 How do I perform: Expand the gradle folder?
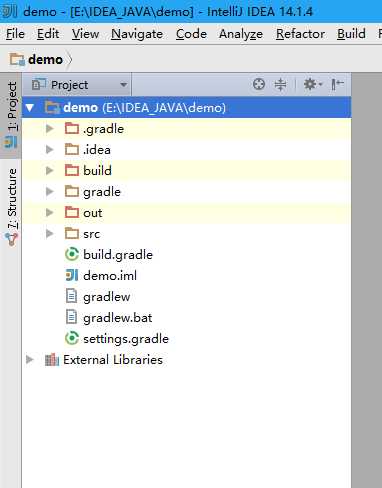49,191
